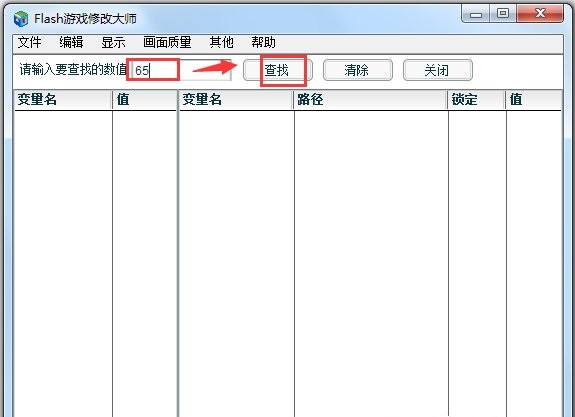Click the 请输入要查找的数值 label
The width and height of the screenshot is (575, 417).
73,69
